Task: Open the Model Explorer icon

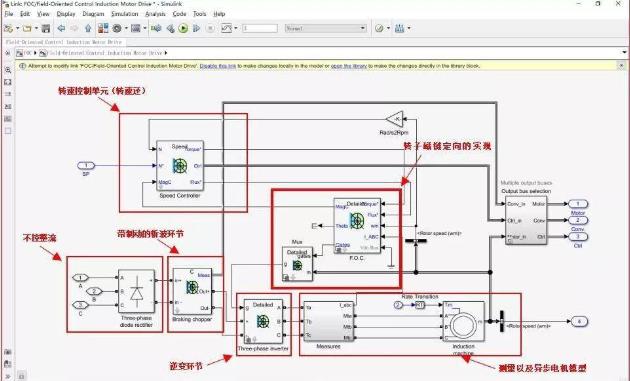Action: pos(136,29)
